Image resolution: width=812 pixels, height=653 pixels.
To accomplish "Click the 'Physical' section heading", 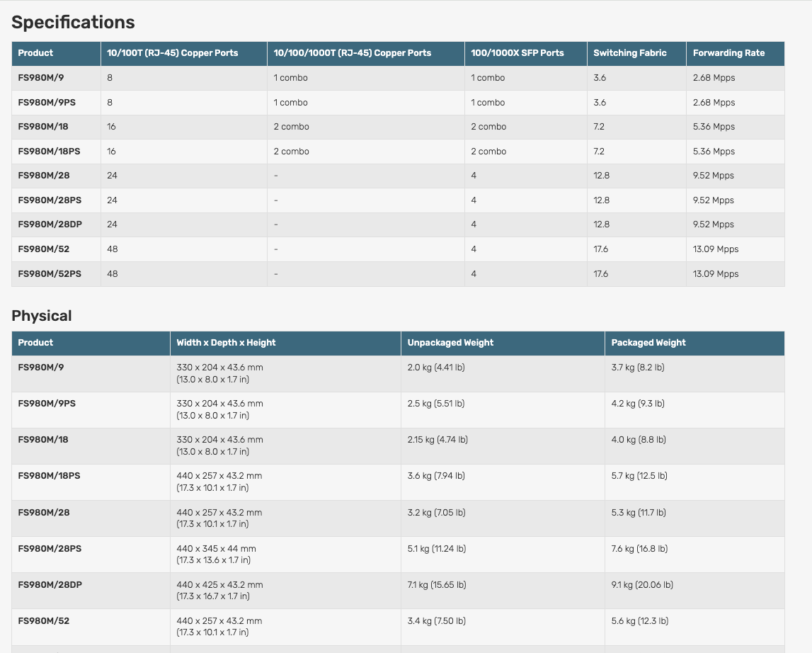I will click(x=42, y=316).
